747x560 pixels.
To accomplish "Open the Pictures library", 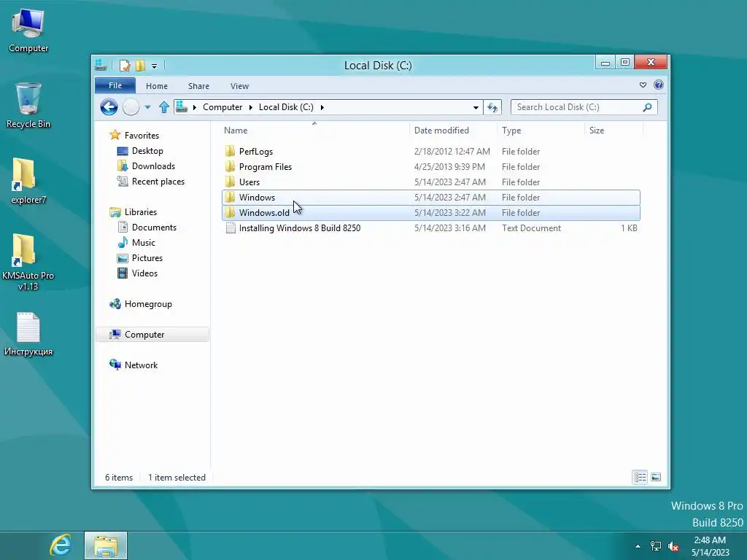I will pyautogui.click(x=147, y=257).
